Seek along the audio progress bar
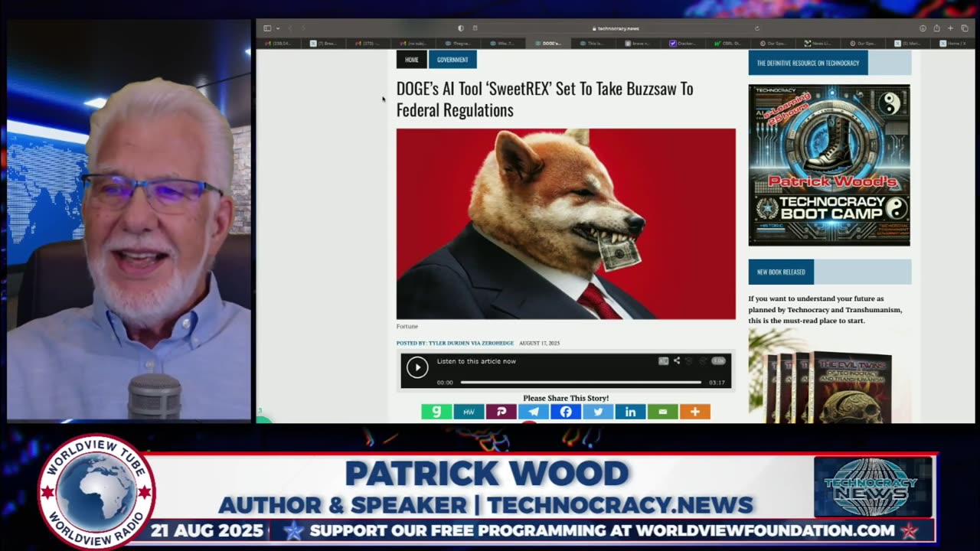The height and width of the screenshot is (551, 980). click(x=581, y=382)
